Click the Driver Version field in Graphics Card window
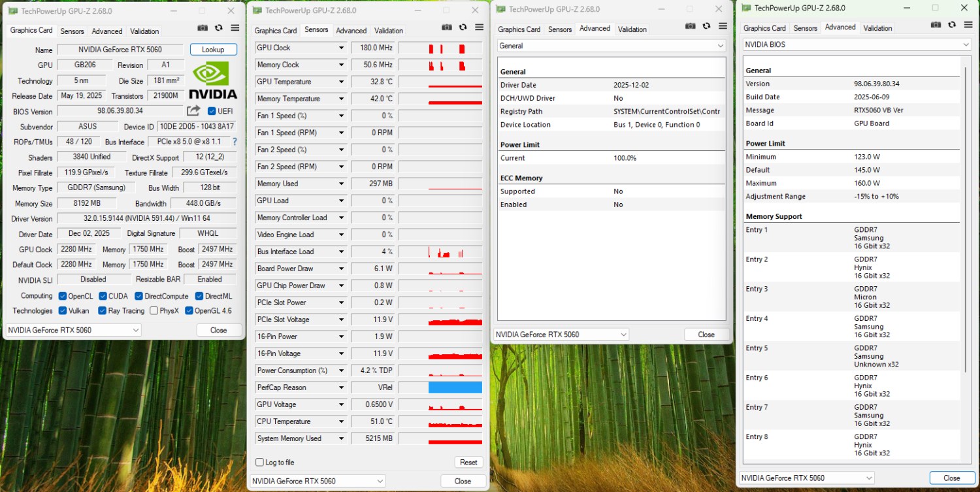Screen dimensions: 980x492 (147, 219)
